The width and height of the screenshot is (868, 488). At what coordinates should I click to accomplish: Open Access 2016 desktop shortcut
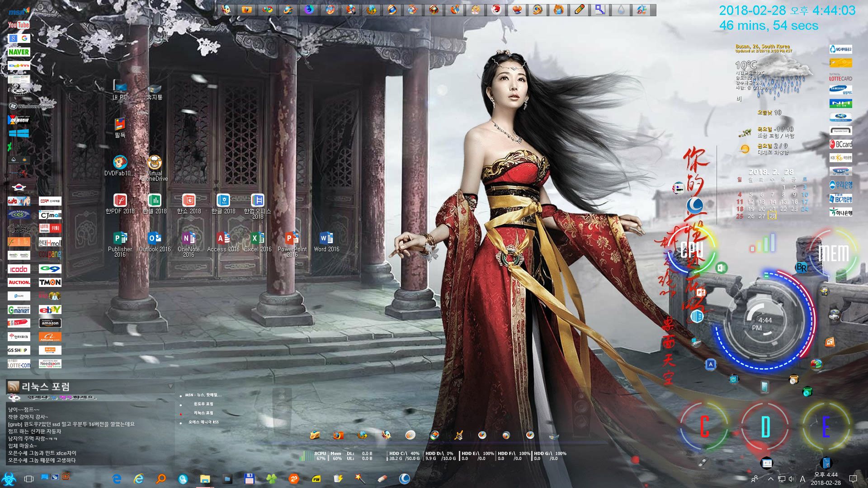coord(223,241)
